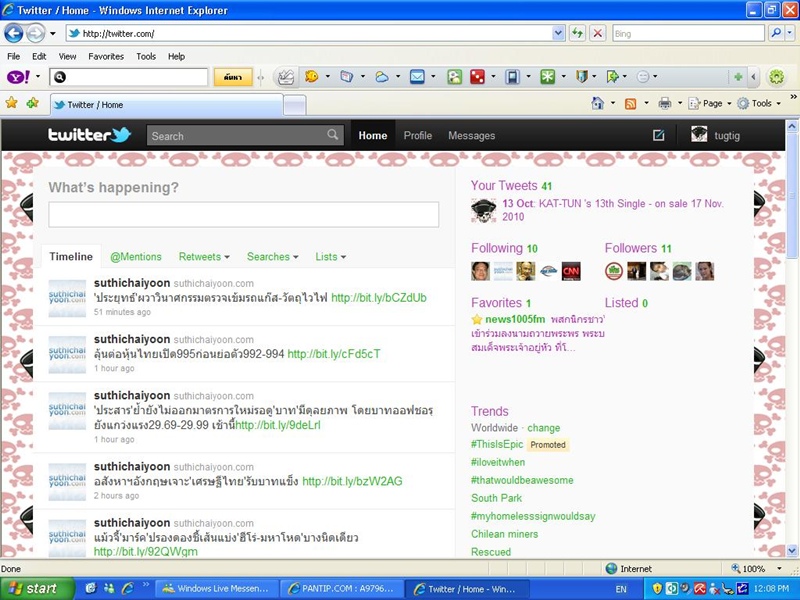Screen dimensions: 800x600
Task: Click the red dice toolbar icon
Action: [477, 77]
